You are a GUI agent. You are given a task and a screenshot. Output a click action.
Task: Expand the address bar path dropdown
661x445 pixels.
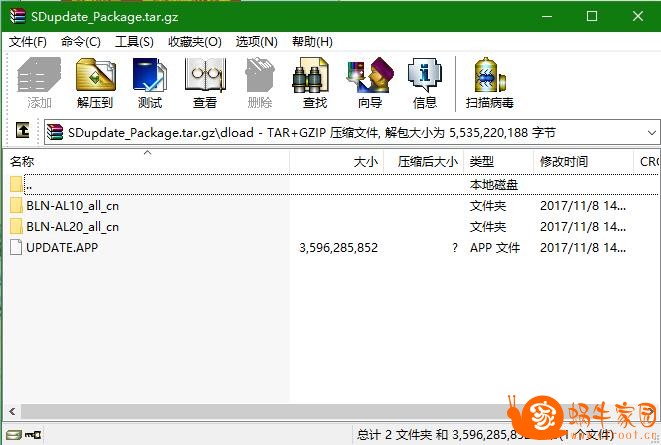(651, 133)
